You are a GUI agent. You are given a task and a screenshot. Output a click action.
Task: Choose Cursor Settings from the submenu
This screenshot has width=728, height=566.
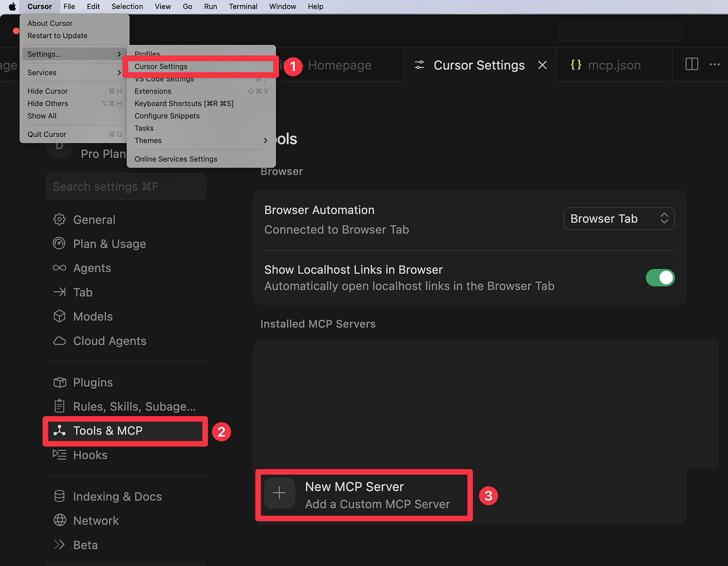click(200, 66)
